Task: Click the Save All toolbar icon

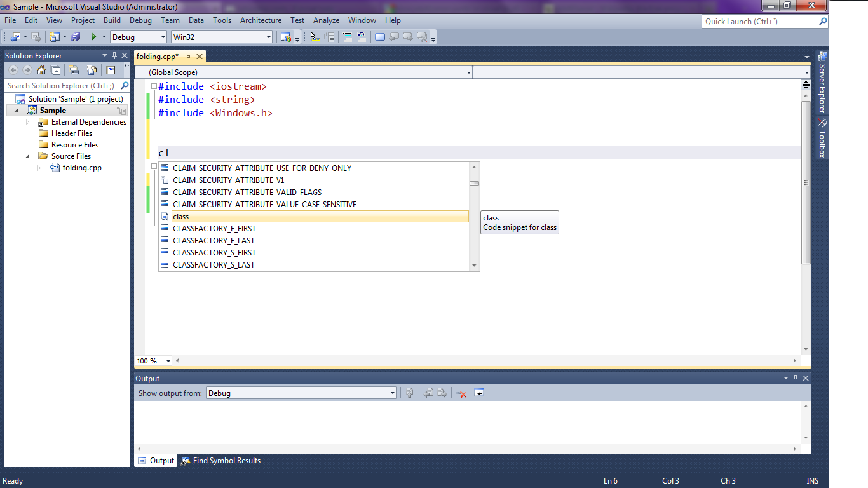Action: point(75,36)
